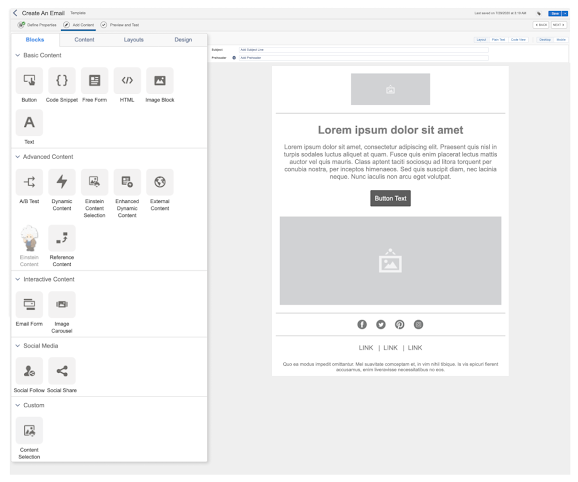Image resolution: width=578 pixels, height=482 pixels.
Task: Select the A/B Test block
Action: (29, 182)
